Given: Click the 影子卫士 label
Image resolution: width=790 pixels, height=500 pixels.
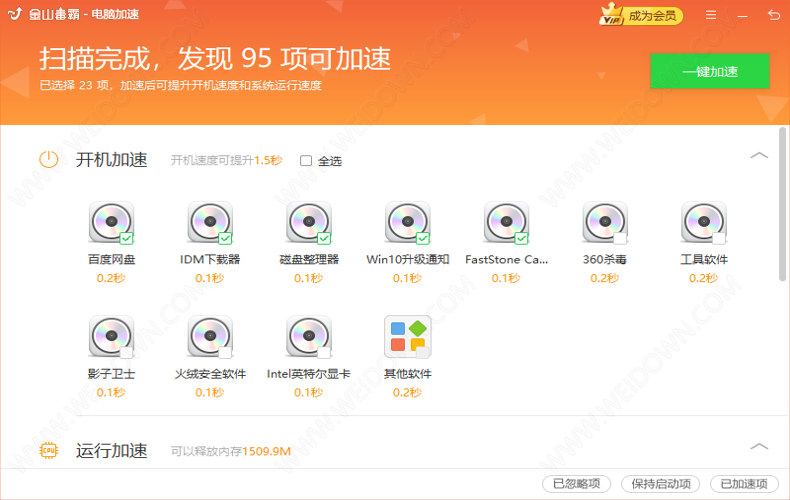Looking at the screenshot, I should point(111,374).
